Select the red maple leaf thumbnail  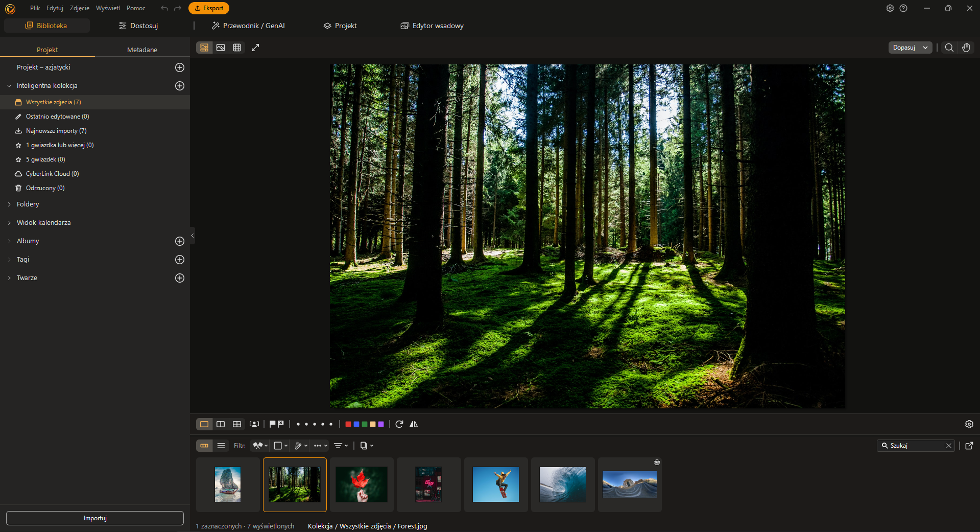(x=362, y=484)
